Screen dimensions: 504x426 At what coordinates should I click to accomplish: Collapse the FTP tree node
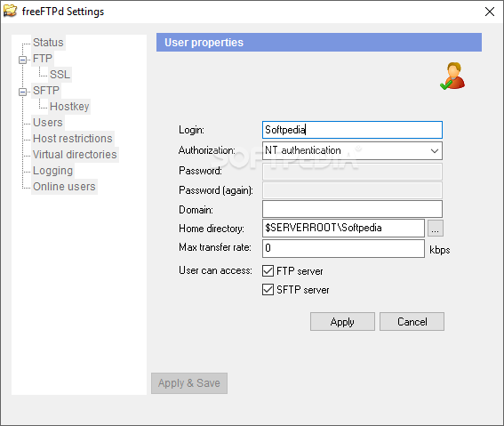tap(22, 60)
